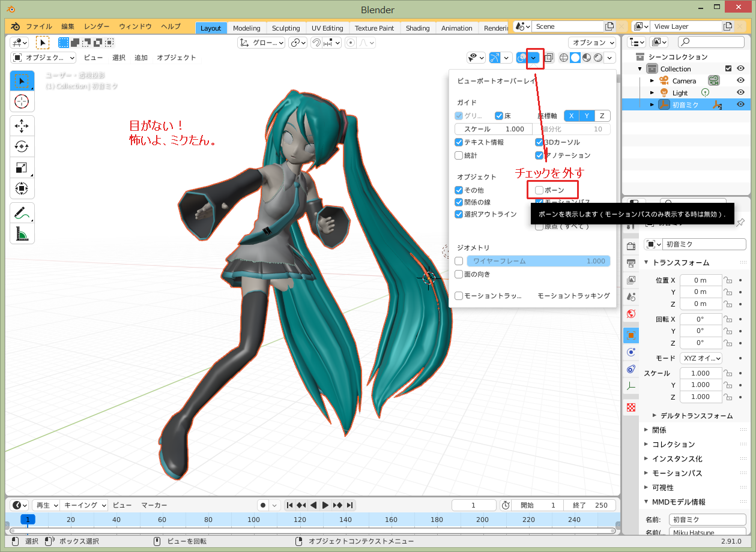Screen dimensions: 756x552
Task: Open the Texture properties tab
Action: 631,407
